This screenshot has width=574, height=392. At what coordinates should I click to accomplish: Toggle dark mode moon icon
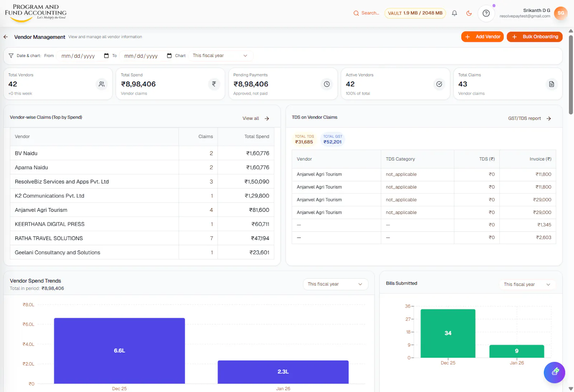(x=469, y=13)
